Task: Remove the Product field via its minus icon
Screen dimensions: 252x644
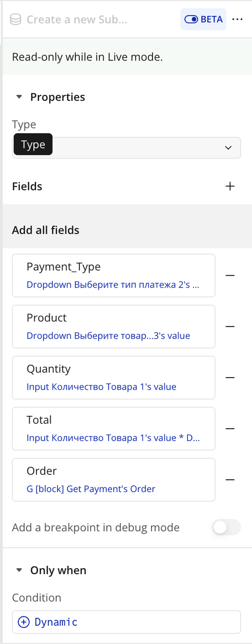Action: click(230, 326)
